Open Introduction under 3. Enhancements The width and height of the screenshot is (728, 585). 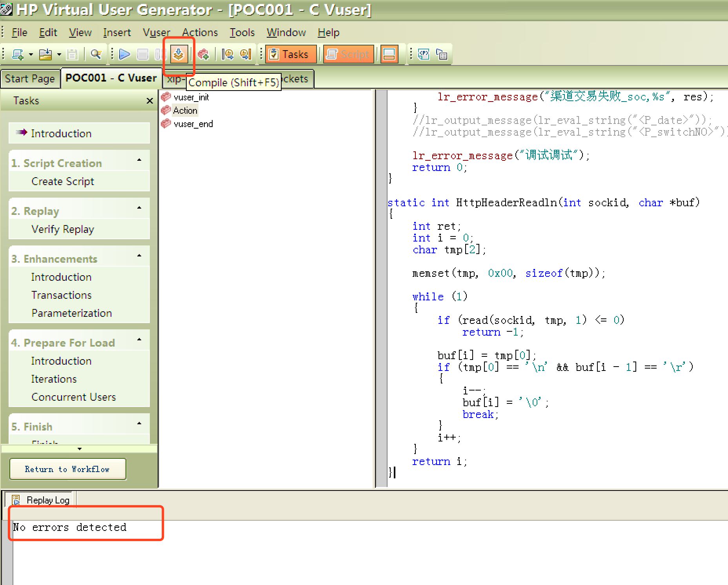pyautogui.click(x=61, y=277)
